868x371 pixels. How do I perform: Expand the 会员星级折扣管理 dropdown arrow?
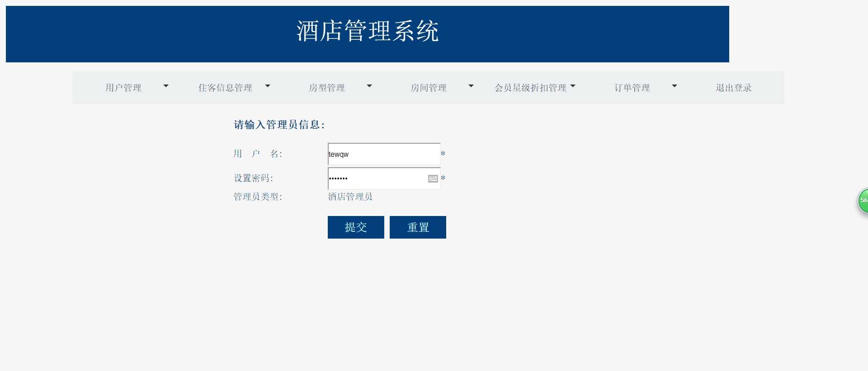click(x=573, y=86)
